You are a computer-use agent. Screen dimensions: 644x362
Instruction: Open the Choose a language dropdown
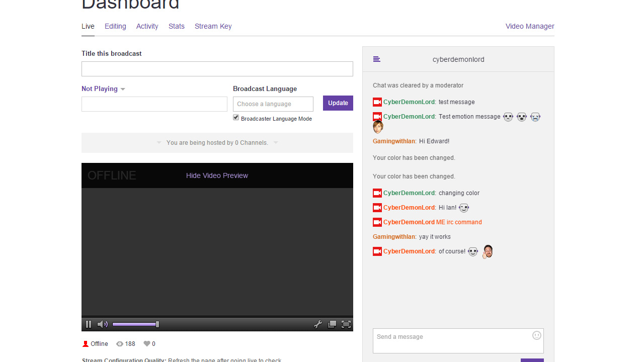(x=273, y=104)
